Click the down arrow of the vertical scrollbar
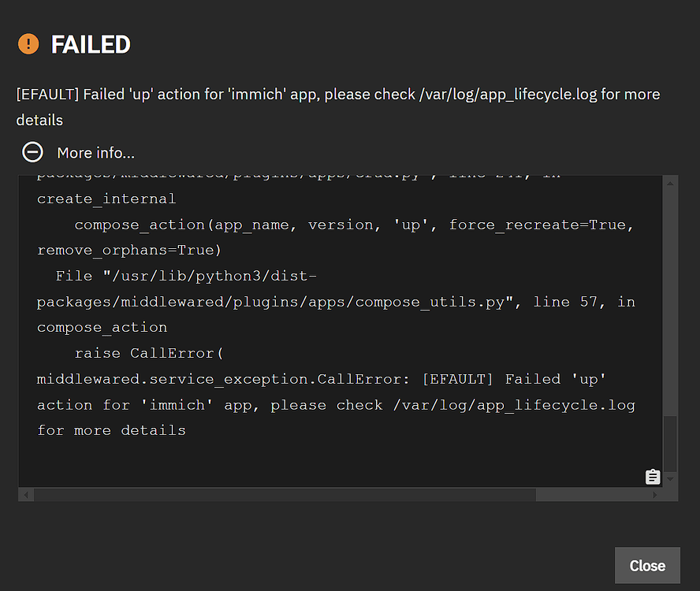The image size is (700, 591). [x=670, y=479]
